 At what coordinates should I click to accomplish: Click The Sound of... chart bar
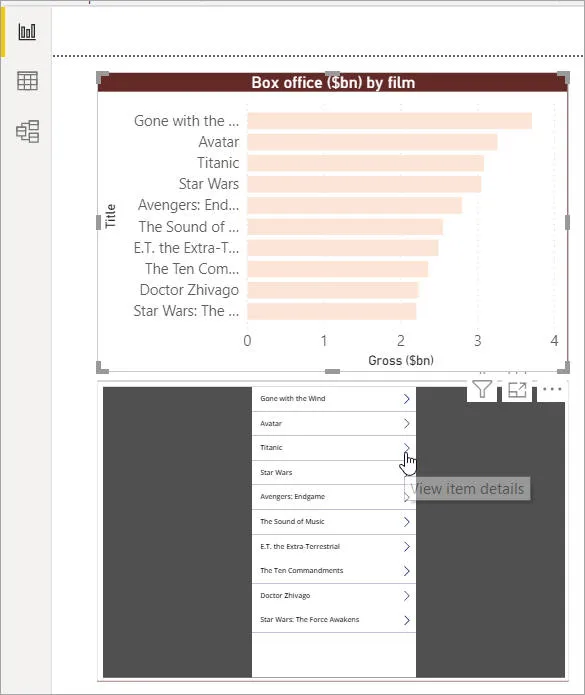(x=345, y=227)
